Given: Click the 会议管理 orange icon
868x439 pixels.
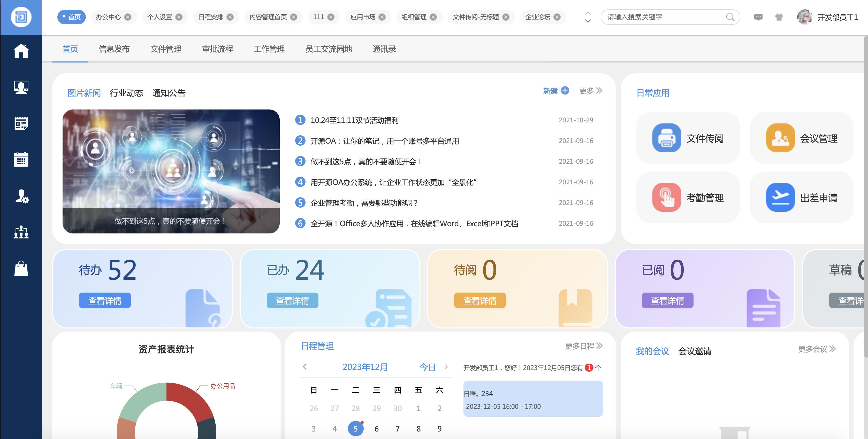Looking at the screenshot, I should pos(780,138).
